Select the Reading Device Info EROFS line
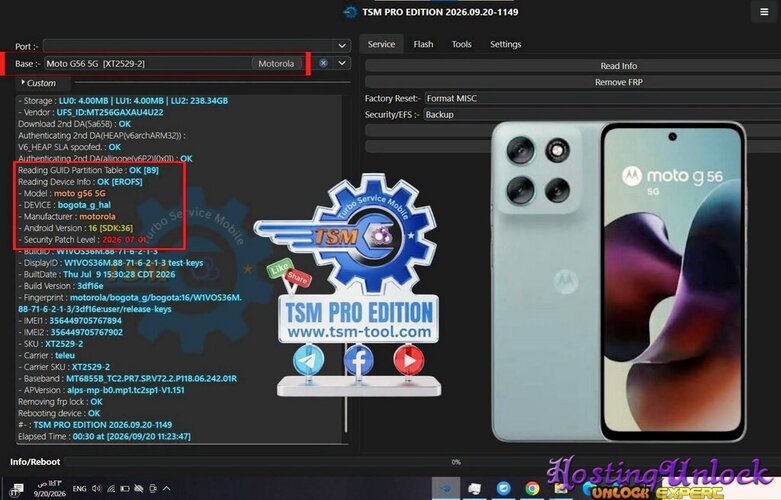 click(x=80, y=182)
